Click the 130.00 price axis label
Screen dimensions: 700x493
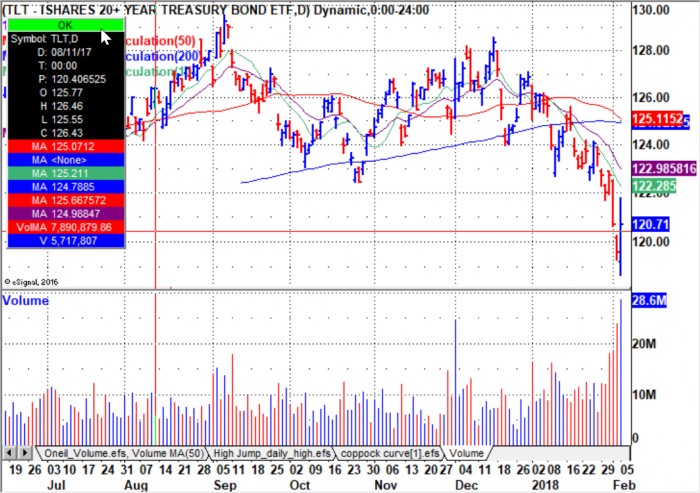tap(651, 10)
